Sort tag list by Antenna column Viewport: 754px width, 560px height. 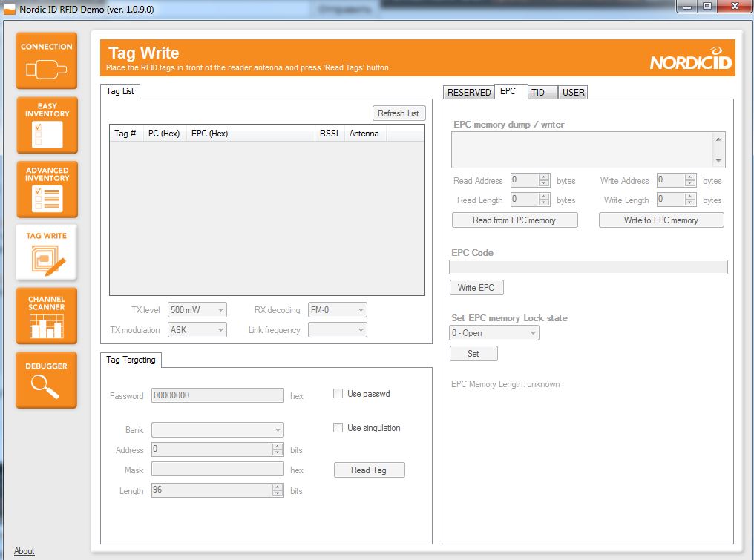coord(365,134)
